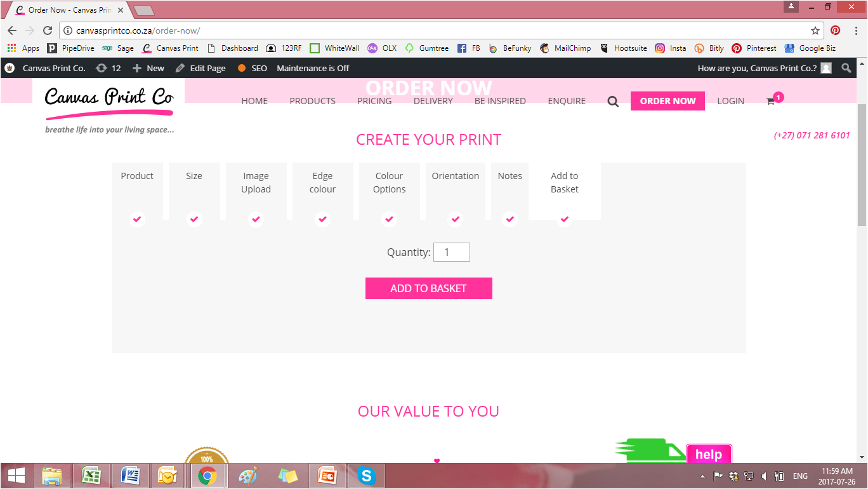Switch to the Edge colour step tab
This screenshot has width=868, height=489.
point(323,191)
